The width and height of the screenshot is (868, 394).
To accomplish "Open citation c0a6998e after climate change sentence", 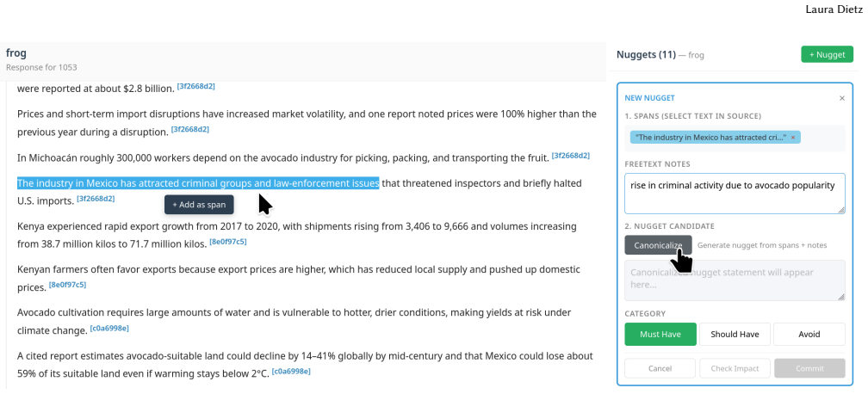I will (x=110, y=328).
